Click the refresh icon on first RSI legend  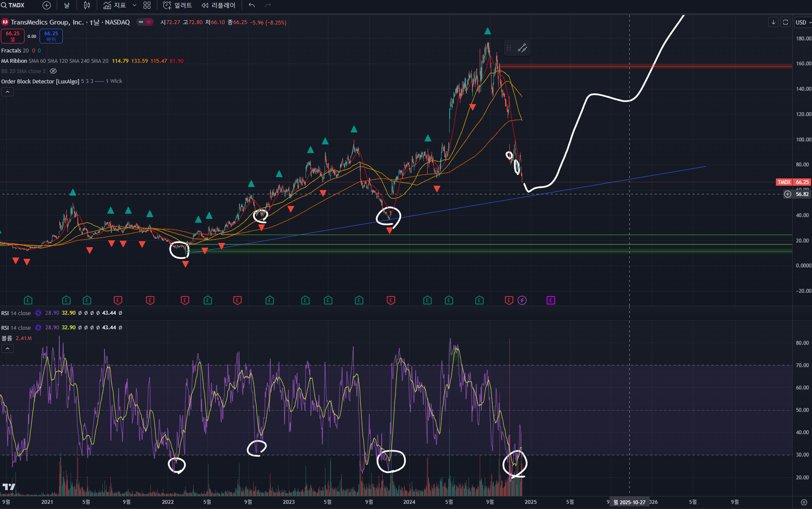38,313
